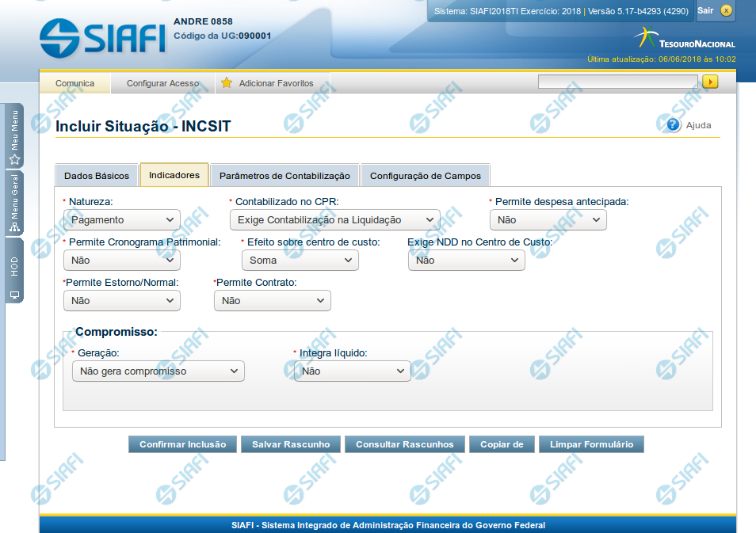This screenshot has width=756, height=533.
Task: Open the Efeito sobre centro de custo dropdown
Action: tap(300, 261)
